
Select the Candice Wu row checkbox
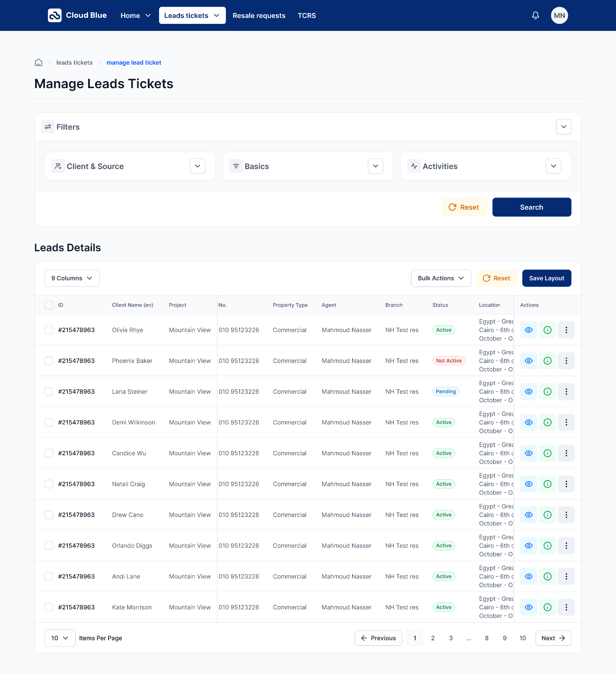click(x=49, y=453)
